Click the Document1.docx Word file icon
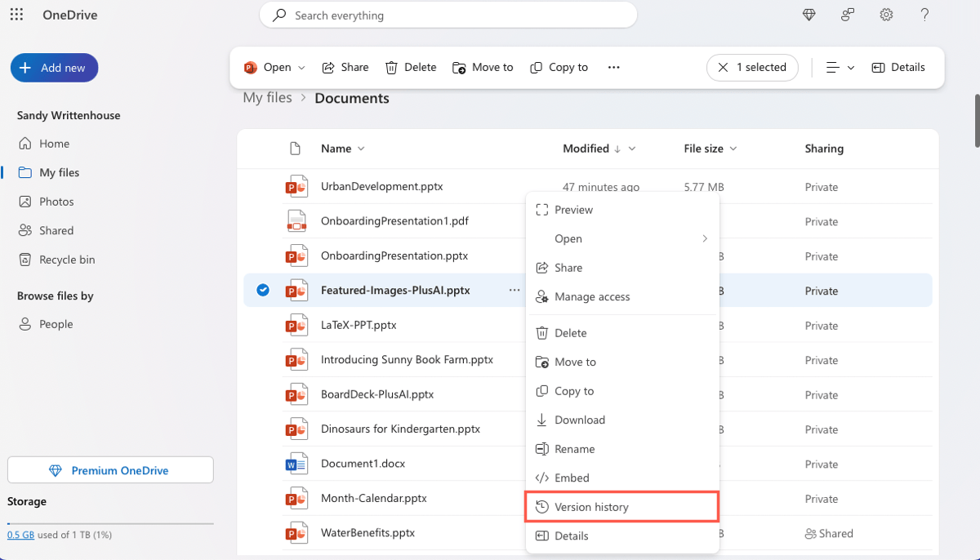This screenshot has height=560, width=980. 296,464
